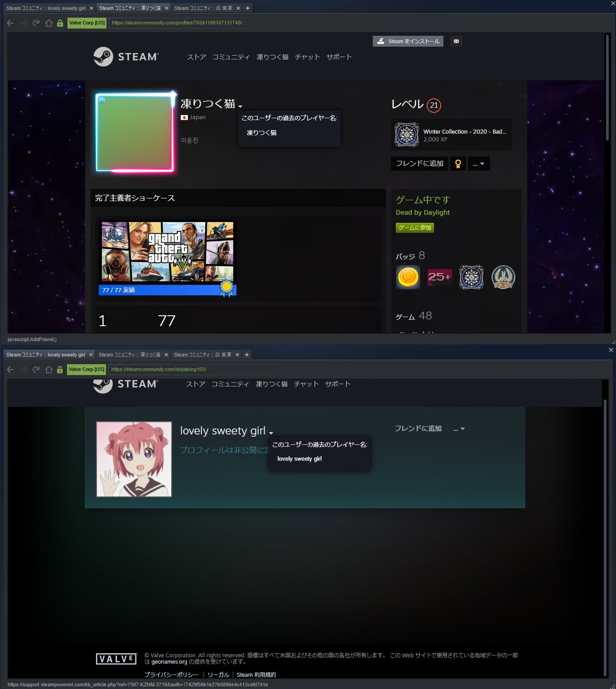The image size is (616, 689).
Task: Open the プライバシーポリシー footer link
Action: point(171,675)
